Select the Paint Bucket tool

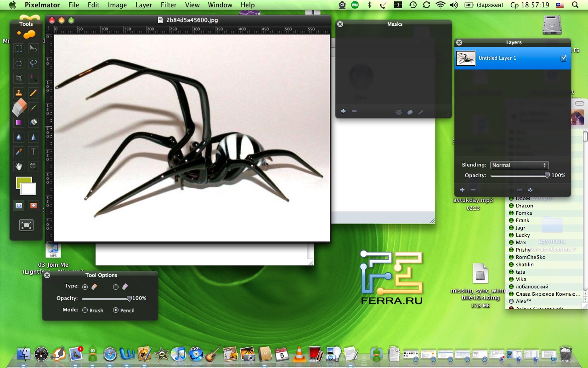pos(34,122)
